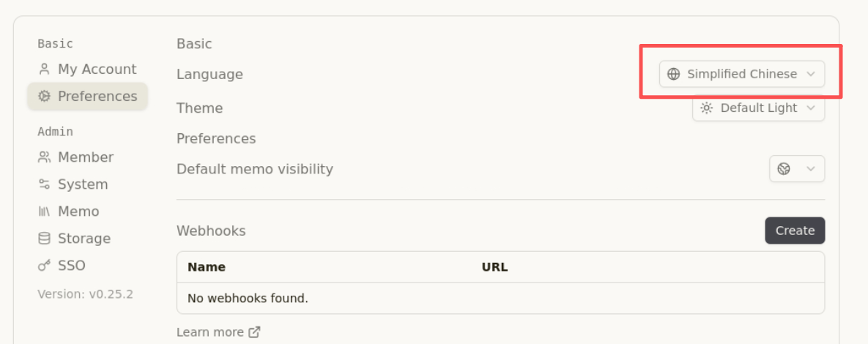Switch to the Member admin section
The image size is (868, 344).
tap(85, 157)
